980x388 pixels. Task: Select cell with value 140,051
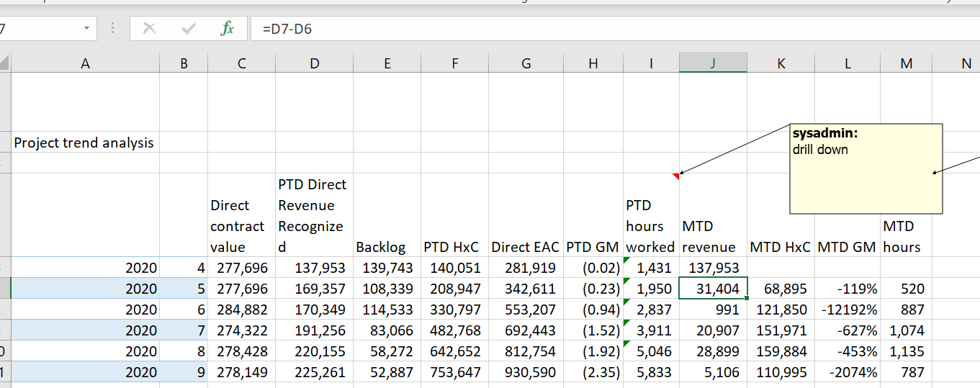(x=454, y=268)
